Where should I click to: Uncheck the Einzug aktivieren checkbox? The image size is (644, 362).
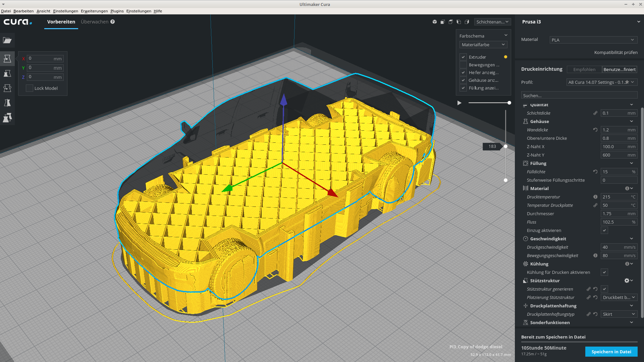[x=604, y=230]
